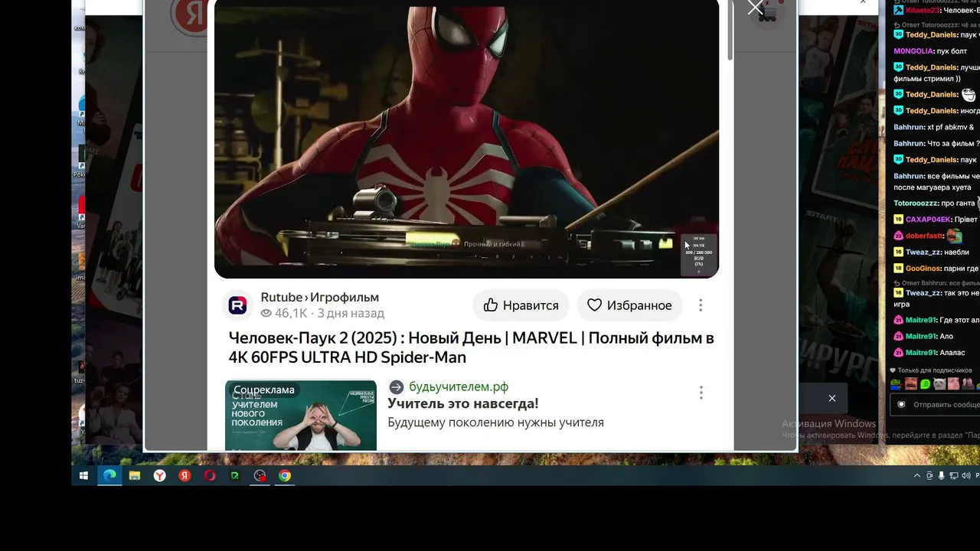Screen dimensions: 980x551
Task: Click the MONGOLIA username in chat
Action: [x=913, y=51]
